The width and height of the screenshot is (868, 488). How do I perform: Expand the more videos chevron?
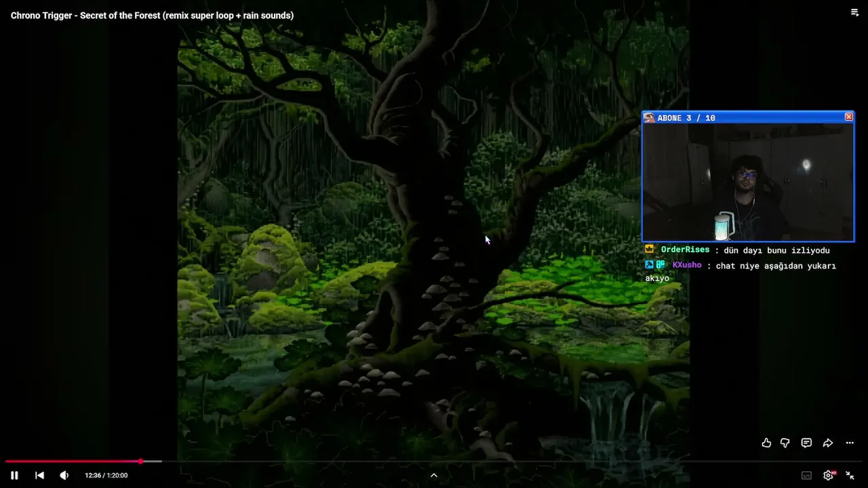tap(434, 475)
